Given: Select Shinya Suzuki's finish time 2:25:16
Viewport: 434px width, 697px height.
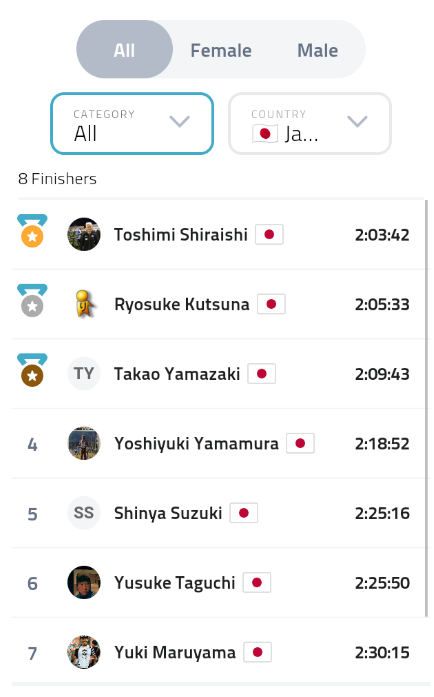Looking at the screenshot, I should point(382,513).
